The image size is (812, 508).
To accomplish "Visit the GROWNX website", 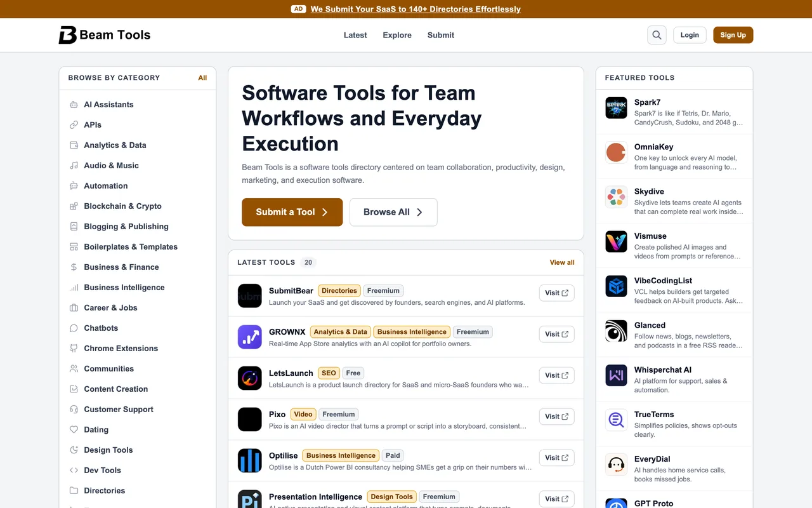I will click(x=556, y=334).
